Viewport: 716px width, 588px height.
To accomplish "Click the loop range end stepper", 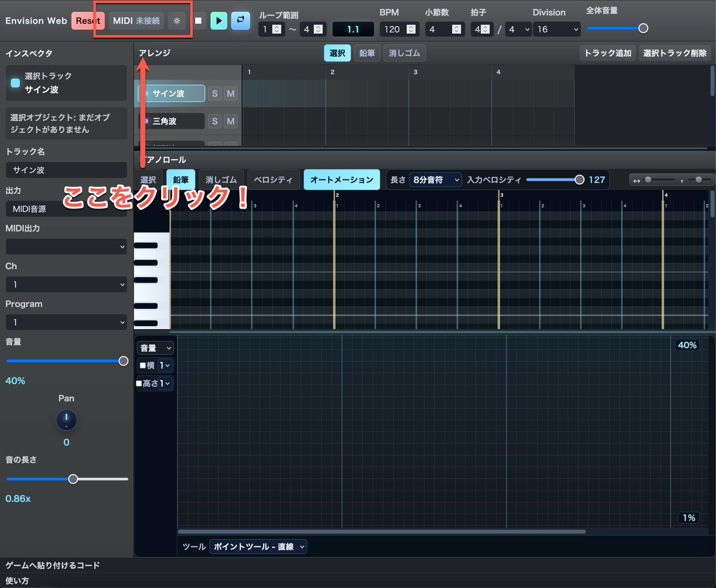I will click(x=313, y=29).
